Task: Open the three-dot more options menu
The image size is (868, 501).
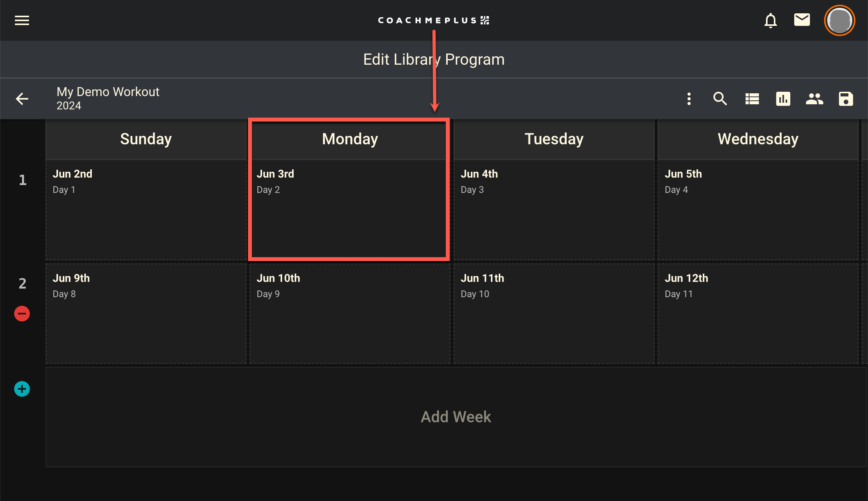Action: click(x=689, y=99)
